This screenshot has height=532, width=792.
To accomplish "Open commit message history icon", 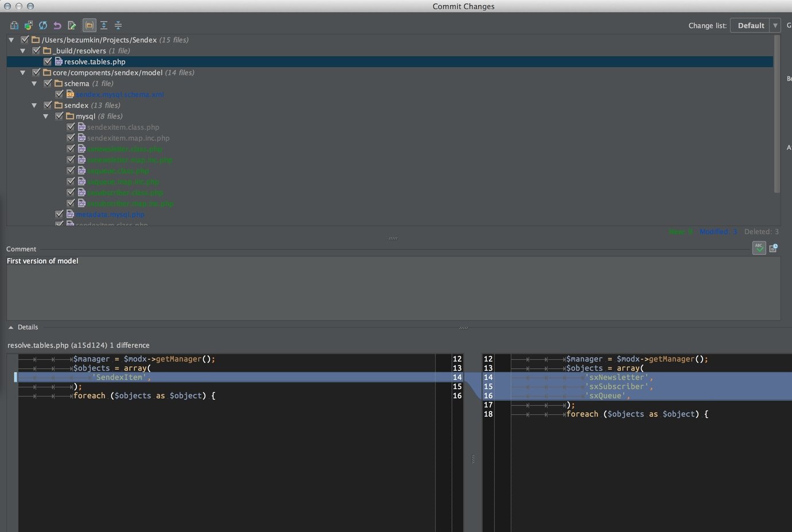I will click(x=774, y=248).
